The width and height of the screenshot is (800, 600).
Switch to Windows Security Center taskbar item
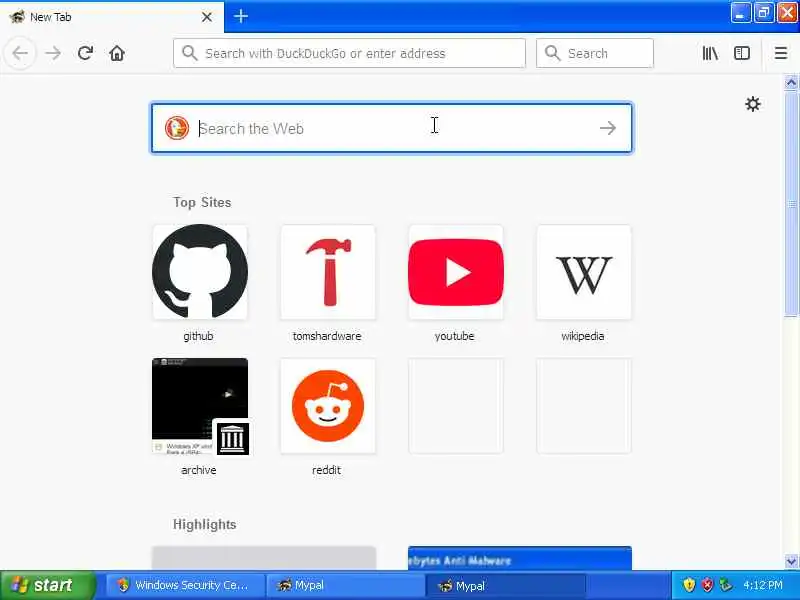[185, 585]
